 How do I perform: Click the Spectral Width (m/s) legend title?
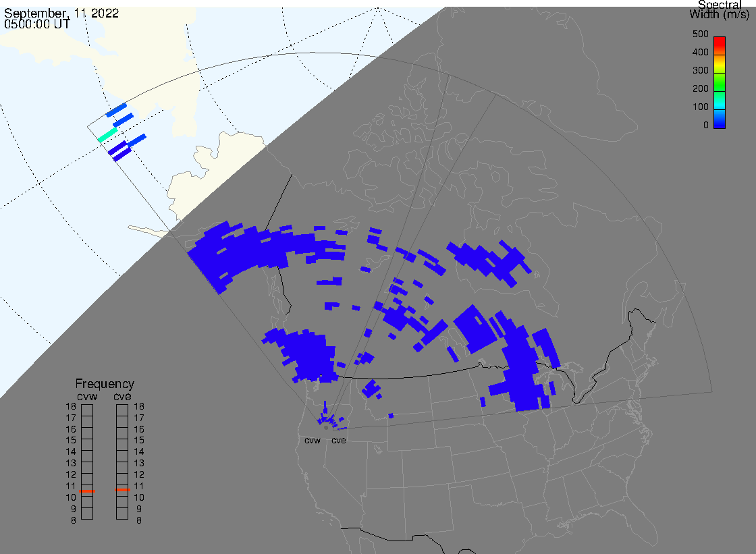pos(720,9)
